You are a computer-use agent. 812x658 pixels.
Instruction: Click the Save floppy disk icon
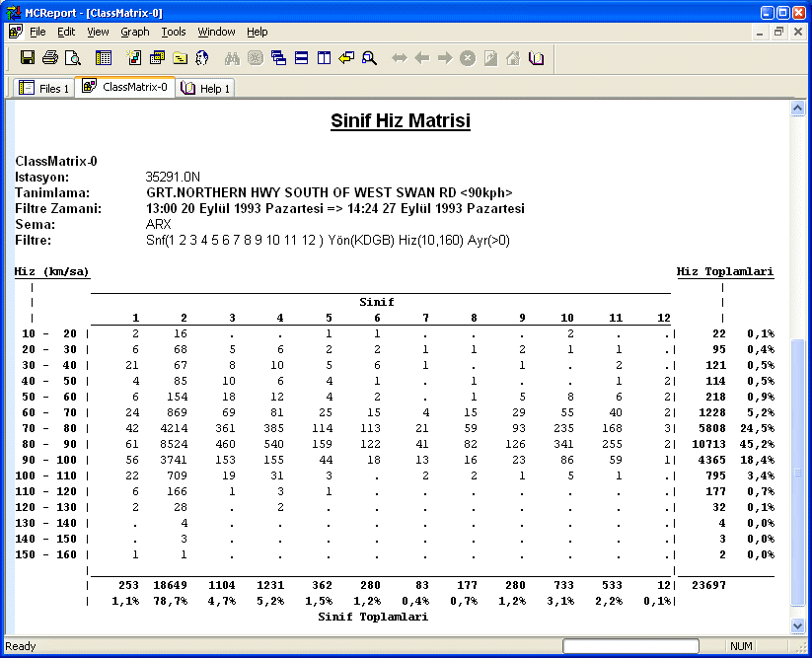click(x=28, y=57)
